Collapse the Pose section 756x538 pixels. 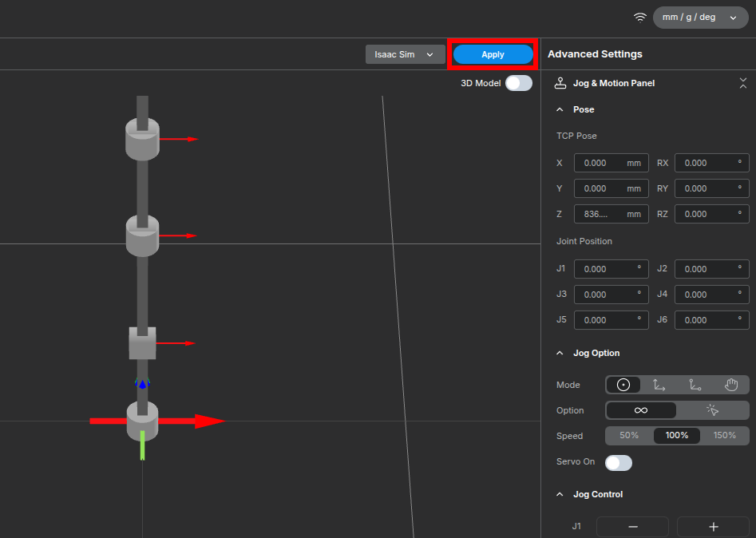560,109
